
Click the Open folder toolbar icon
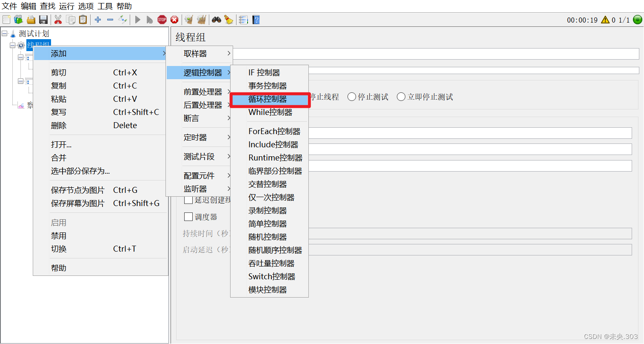[31, 20]
